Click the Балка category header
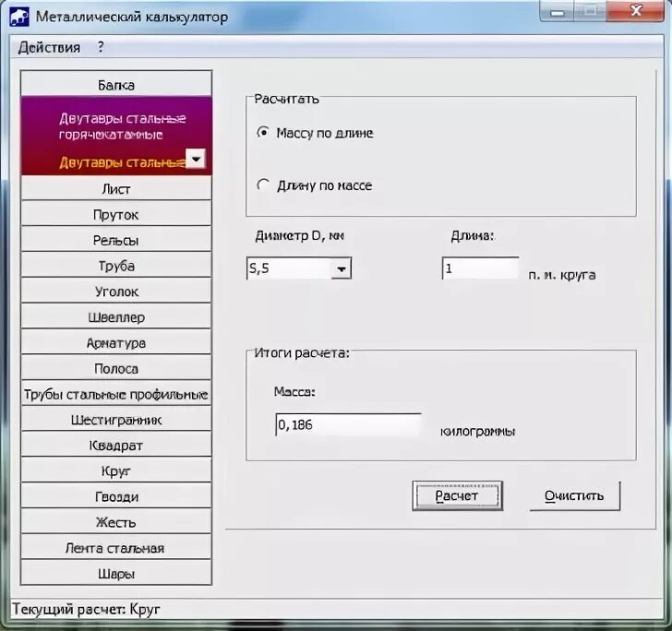The image size is (672, 631). (116, 85)
